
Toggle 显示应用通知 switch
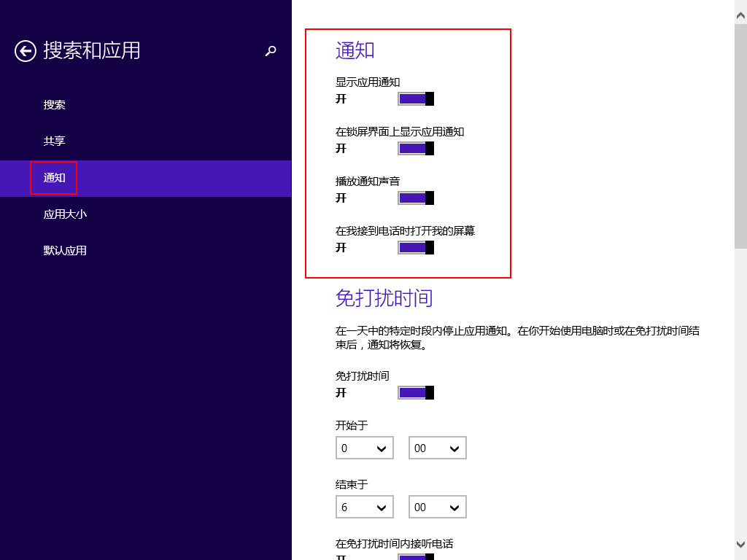click(416, 98)
